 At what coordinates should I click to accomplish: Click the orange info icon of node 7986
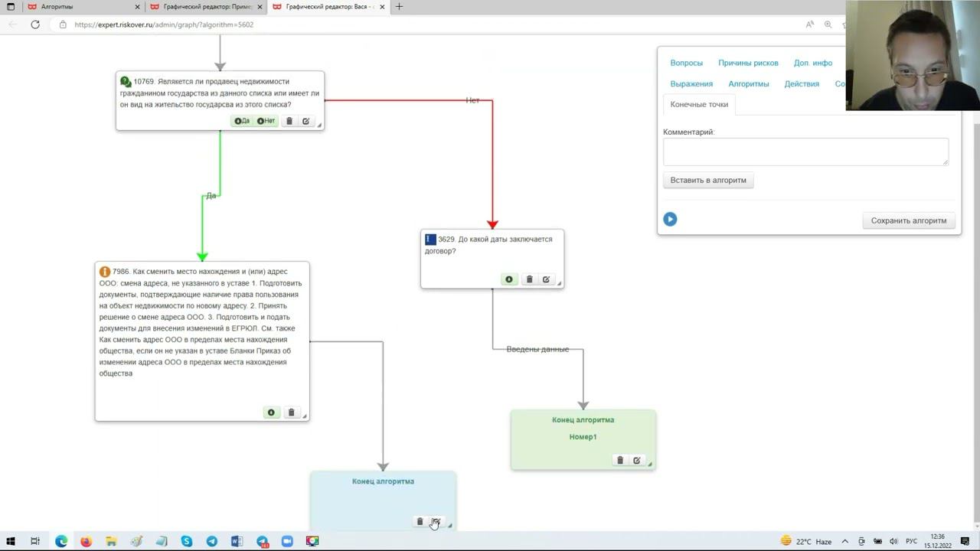(x=105, y=272)
